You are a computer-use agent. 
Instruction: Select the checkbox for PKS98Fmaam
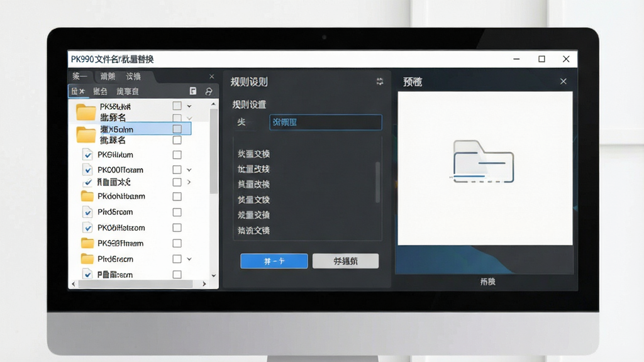177,243
